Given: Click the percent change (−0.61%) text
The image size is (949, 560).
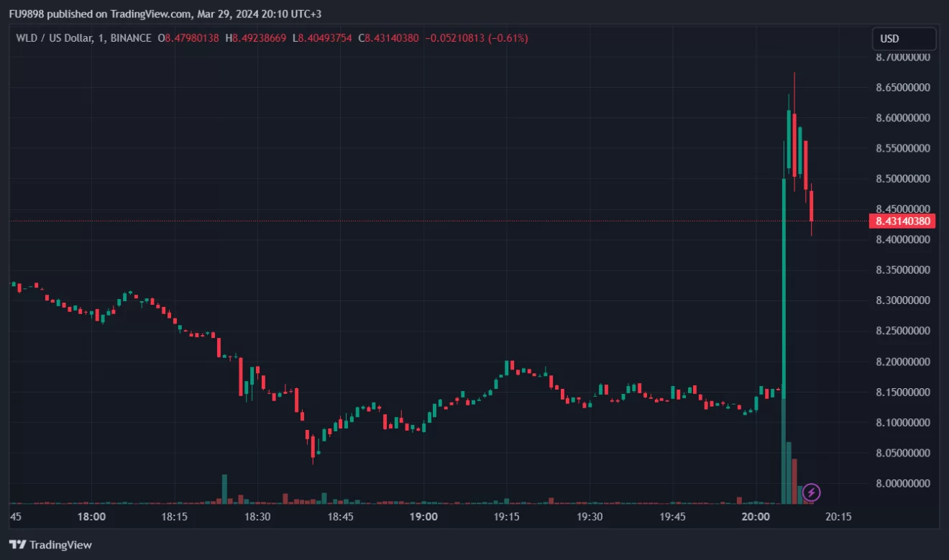Looking at the screenshot, I should coord(508,38).
